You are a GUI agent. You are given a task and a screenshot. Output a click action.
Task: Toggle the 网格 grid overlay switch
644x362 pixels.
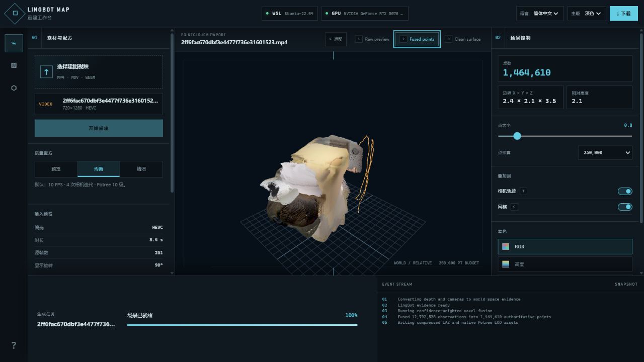point(625,207)
